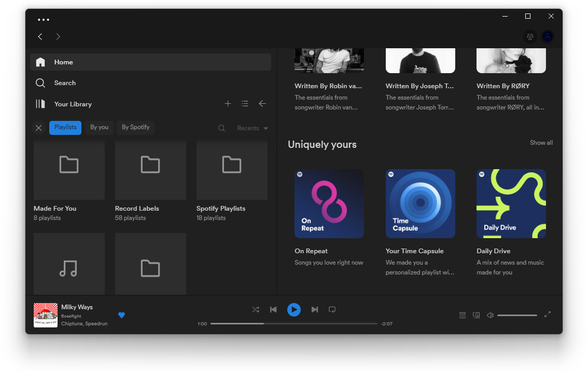Viewport: 588px width, 371px height.
Task: Enter full screen with expand icon
Action: pos(548,314)
